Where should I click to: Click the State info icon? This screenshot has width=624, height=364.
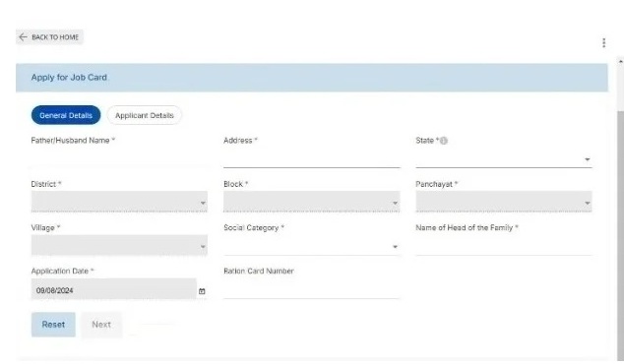coord(444,141)
